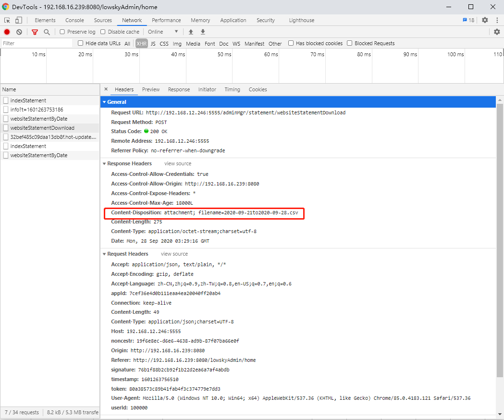Click file icon beside websiteStatementDownload
Viewport: 504px width, 420px height.
[6, 128]
